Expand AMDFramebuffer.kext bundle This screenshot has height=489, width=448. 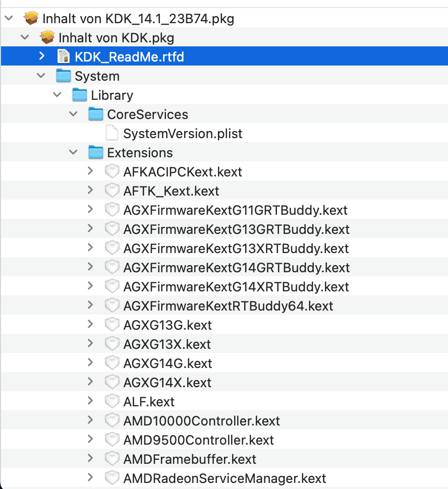click(90, 458)
